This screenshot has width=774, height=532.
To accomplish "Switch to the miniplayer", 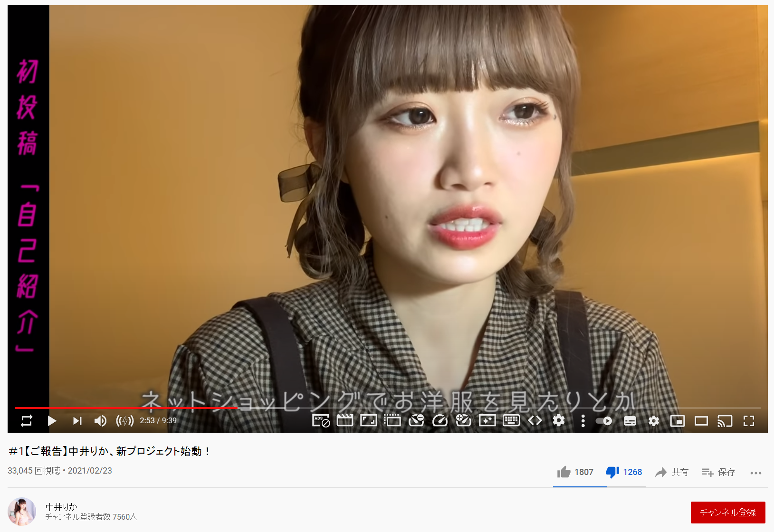I will click(x=678, y=421).
